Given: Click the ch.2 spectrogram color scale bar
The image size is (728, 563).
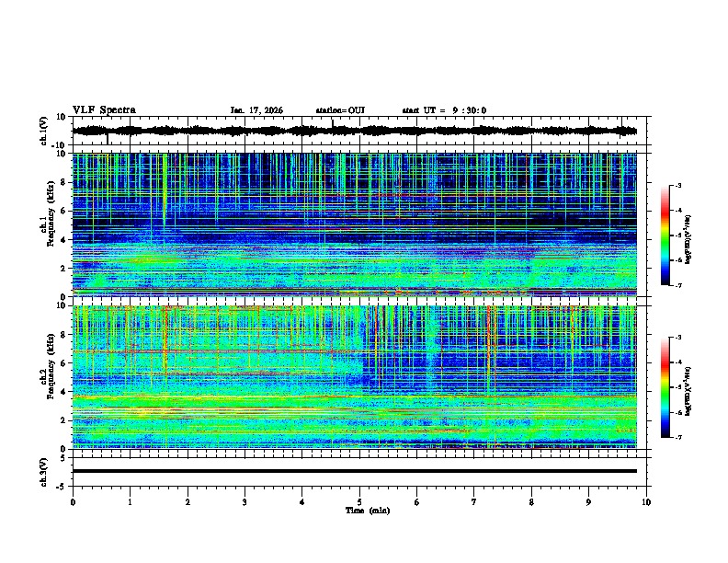Looking at the screenshot, I should click(665, 387).
